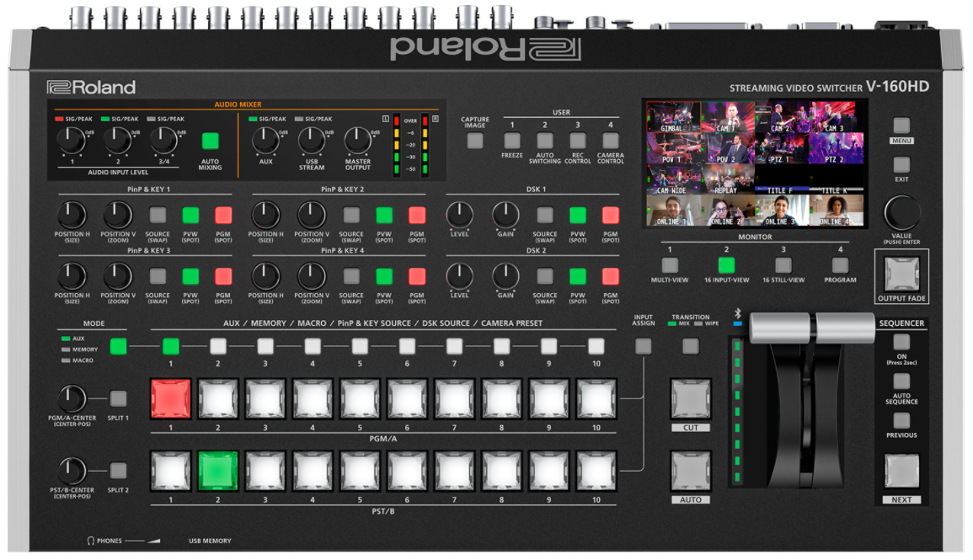Open the MENU button

pos(901,125)
